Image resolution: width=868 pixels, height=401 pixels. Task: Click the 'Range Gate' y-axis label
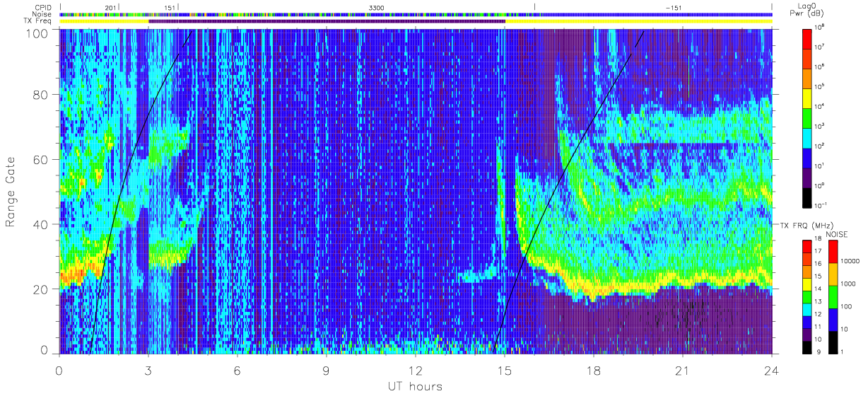11,192
